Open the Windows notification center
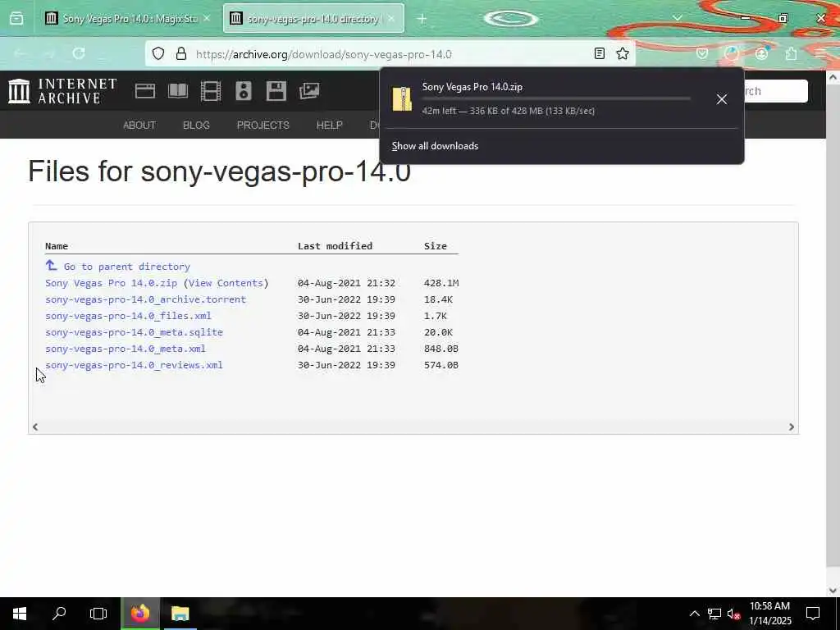This screenshot has height=630, width=840. (813, 614)
